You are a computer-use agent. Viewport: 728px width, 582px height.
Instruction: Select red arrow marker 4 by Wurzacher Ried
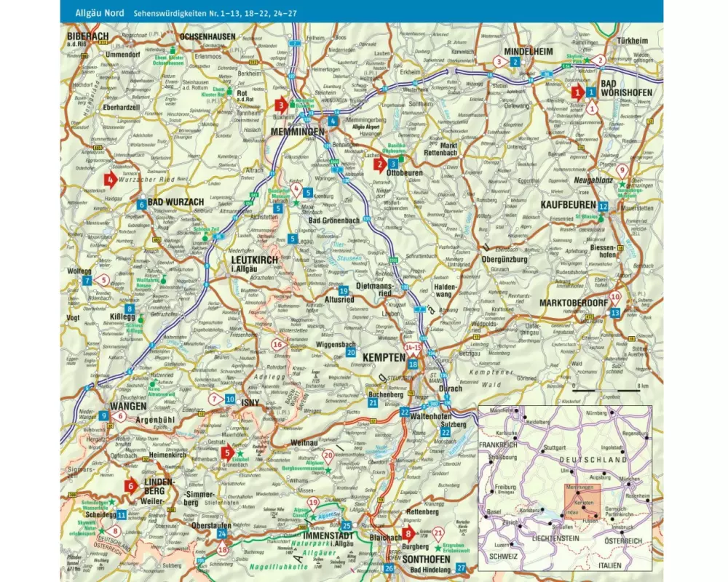pyautogui.click(x=110, y=178)
